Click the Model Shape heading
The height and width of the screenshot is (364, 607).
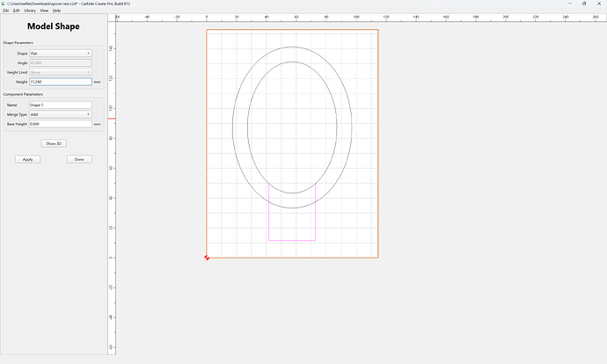(x=54, y=26)
